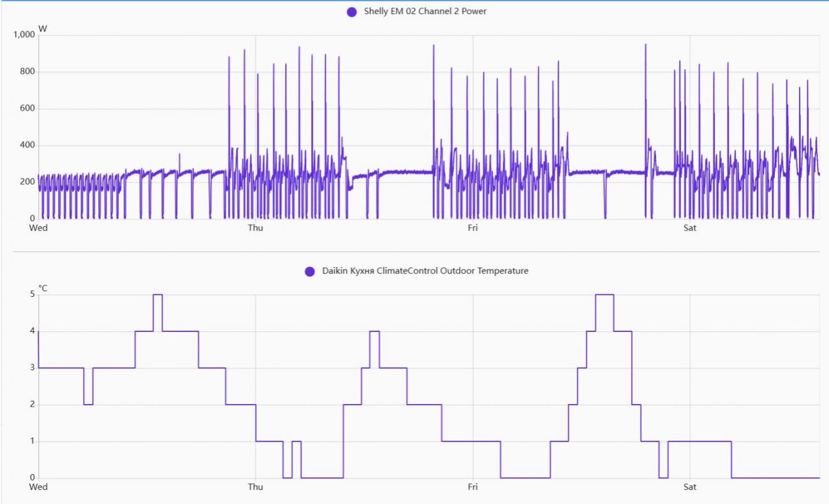Click the Fri label on the power chart axis
Screen dimensions: 829x504
[x=473, y=228]
